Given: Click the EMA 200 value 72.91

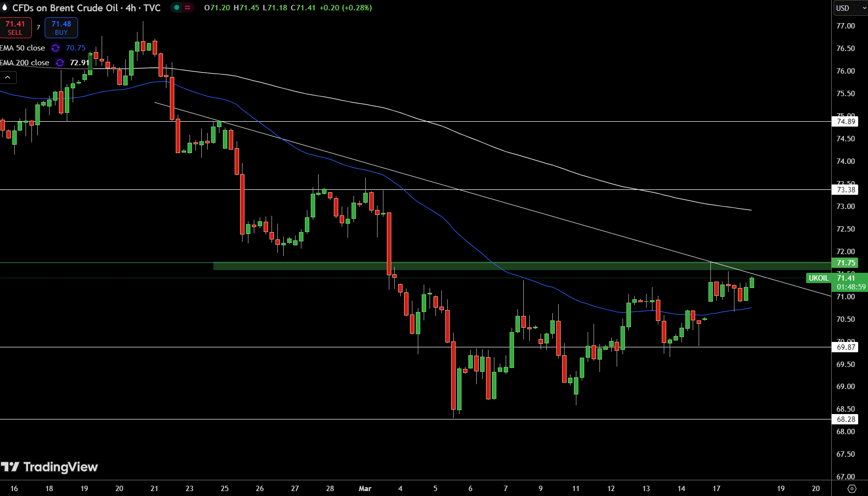Looking at the screenshot, I should [80, 63].
